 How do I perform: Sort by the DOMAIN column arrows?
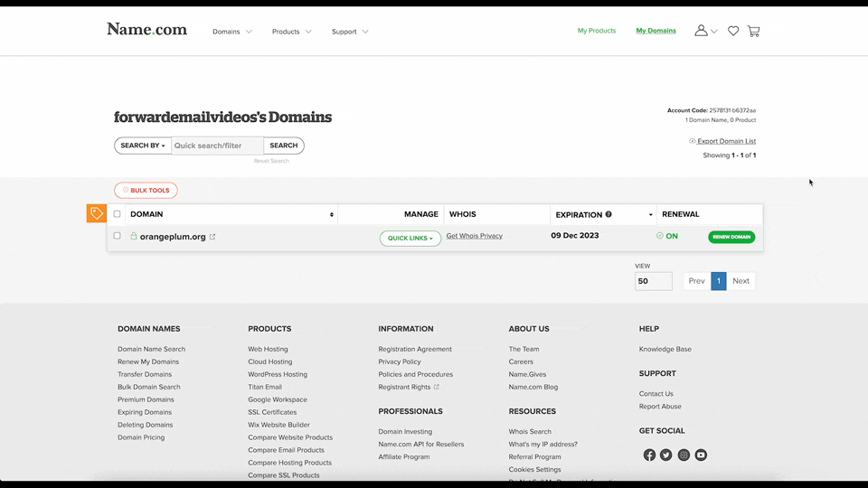332,215
